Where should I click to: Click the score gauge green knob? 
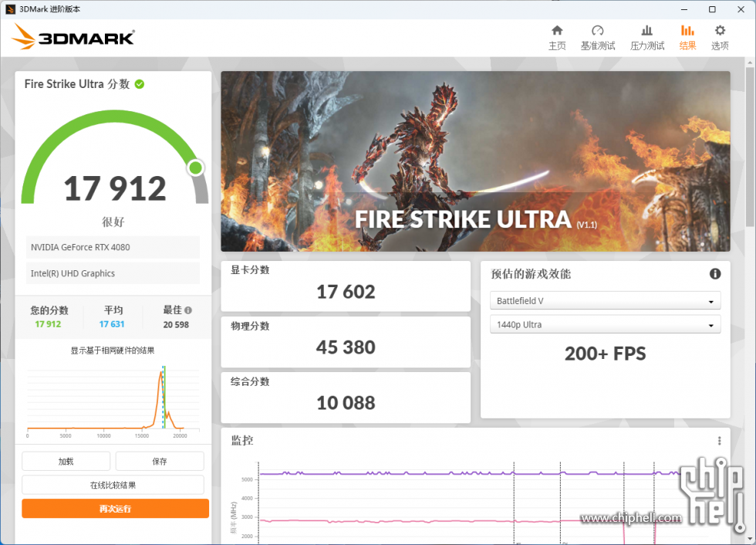196,168
